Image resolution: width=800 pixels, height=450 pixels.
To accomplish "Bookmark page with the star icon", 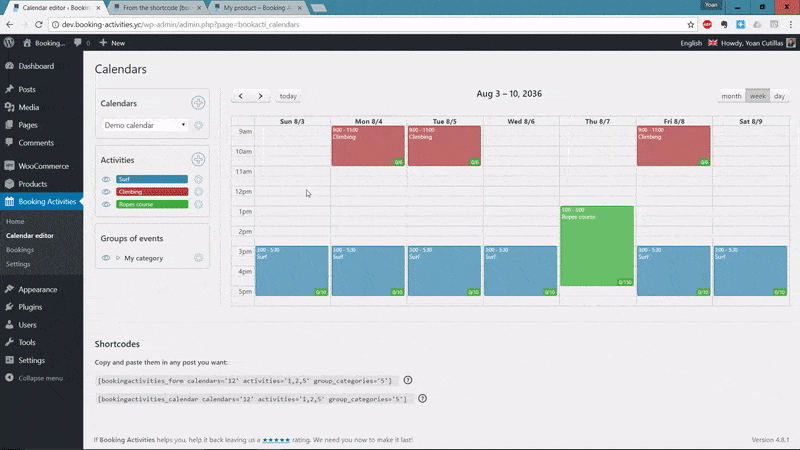I will coord(691,24).
